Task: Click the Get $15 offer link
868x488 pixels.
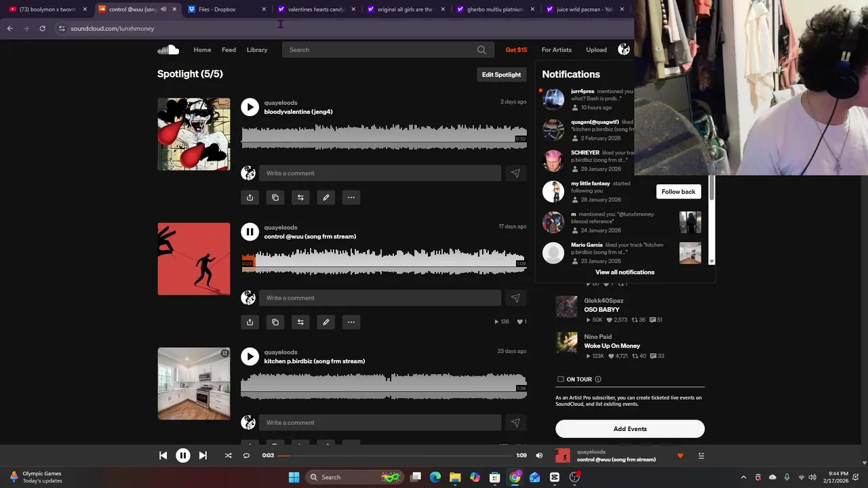Action: (516, 49)
